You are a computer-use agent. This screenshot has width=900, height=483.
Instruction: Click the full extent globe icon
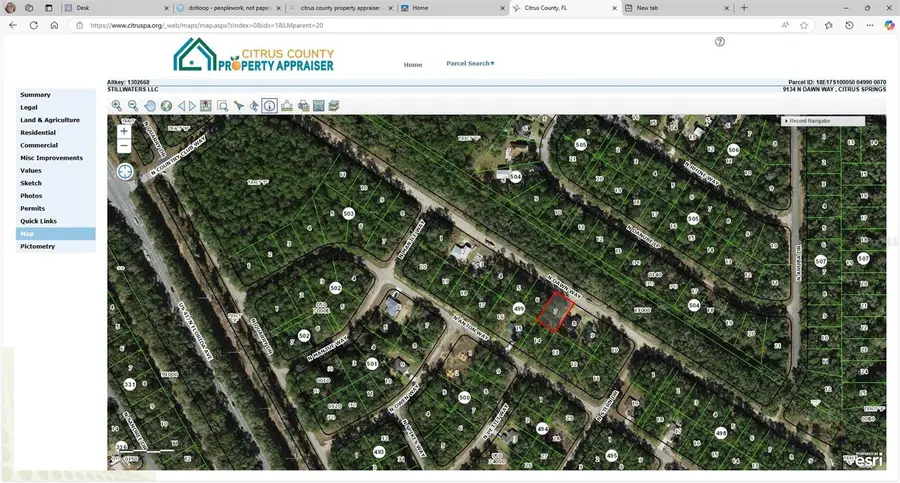166,105
